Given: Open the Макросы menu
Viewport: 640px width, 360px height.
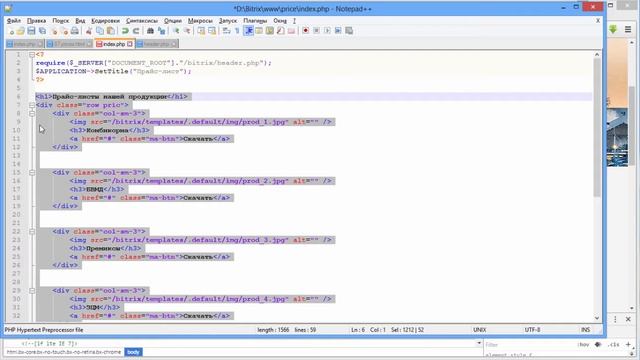Looking at the screenshot, I should [x=200, y=20].
